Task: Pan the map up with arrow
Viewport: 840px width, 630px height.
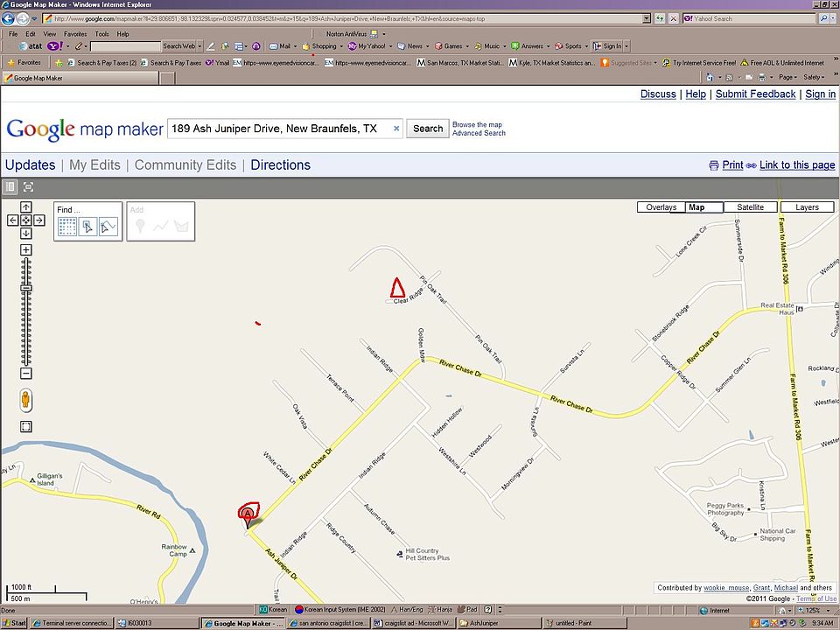Action: (25, 206)
